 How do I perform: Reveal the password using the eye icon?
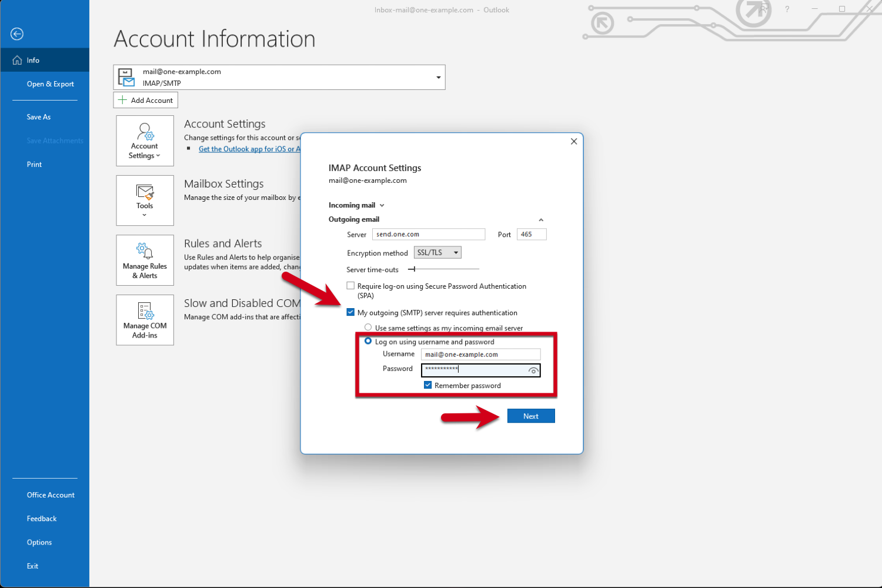tap(533, 370)
